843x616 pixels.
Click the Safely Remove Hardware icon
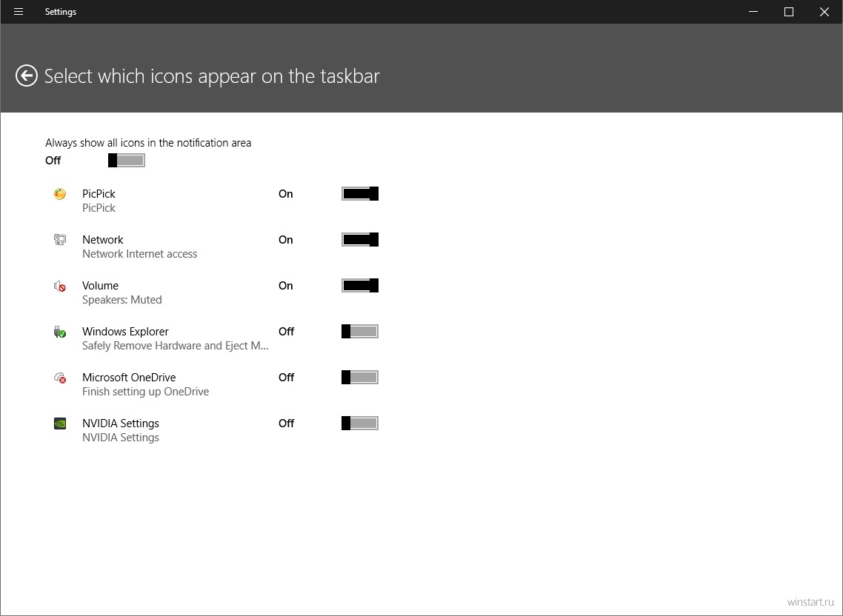pyautogui.click(x=60, y=332)
